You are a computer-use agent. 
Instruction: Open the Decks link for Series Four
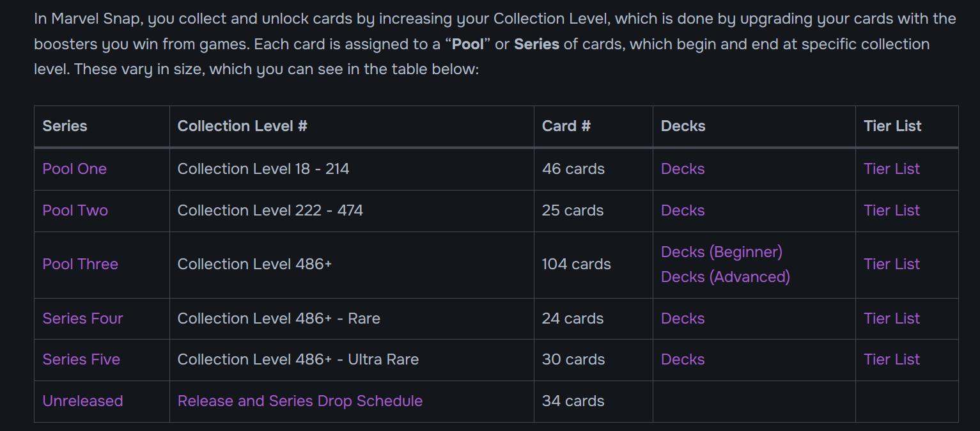coord(683,318)
